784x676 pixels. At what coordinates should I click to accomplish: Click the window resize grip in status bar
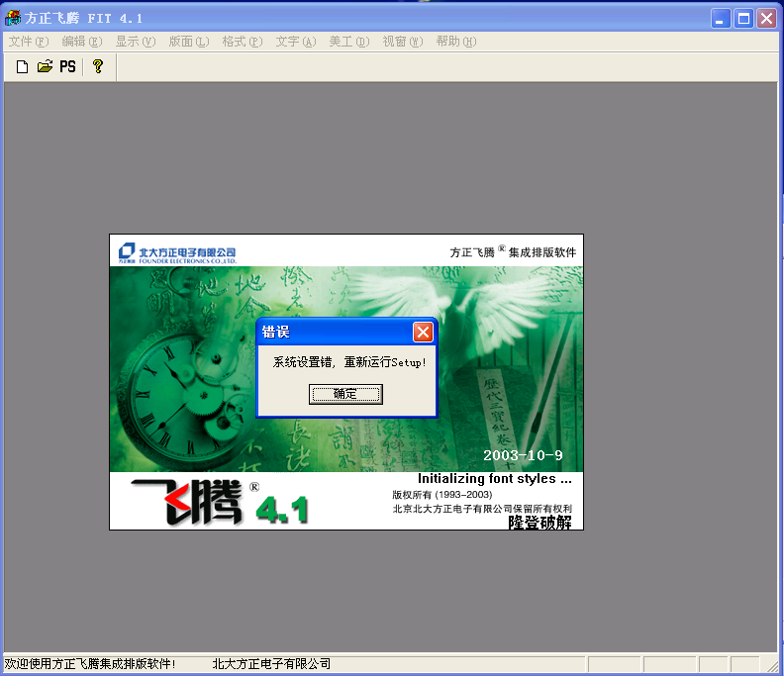772,665
